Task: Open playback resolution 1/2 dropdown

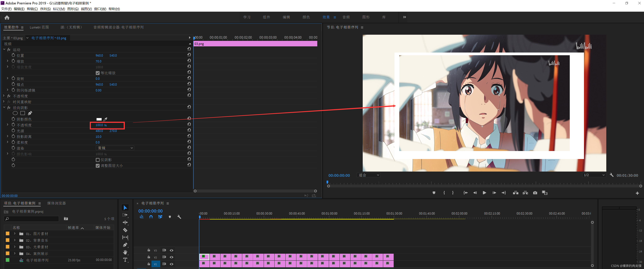Action: pyautogui.click(x=594, y=175)
